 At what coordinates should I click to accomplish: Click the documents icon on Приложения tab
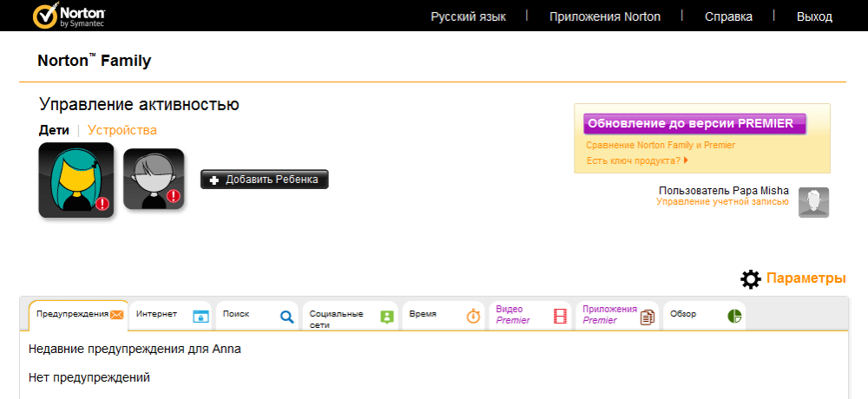(x=648, y=317)
